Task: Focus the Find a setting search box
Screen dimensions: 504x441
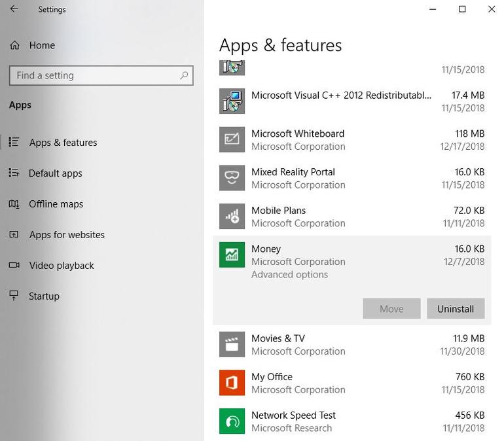Action: pos(101,75)
